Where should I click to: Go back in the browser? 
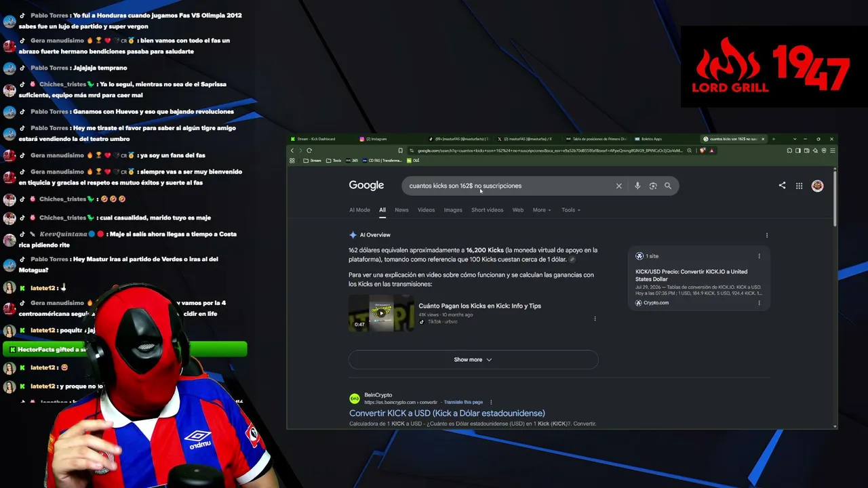click(292, 150)
